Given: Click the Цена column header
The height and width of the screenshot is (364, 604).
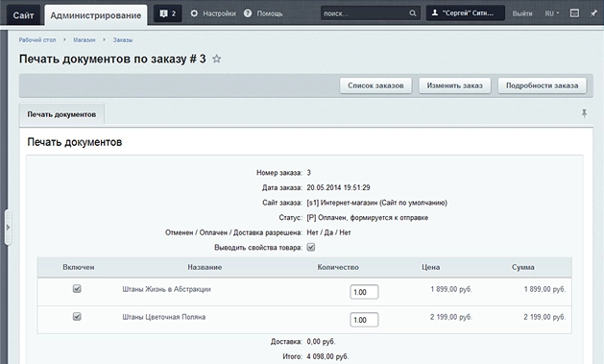Looking at the screenshot, I should [x=430, y=267].
